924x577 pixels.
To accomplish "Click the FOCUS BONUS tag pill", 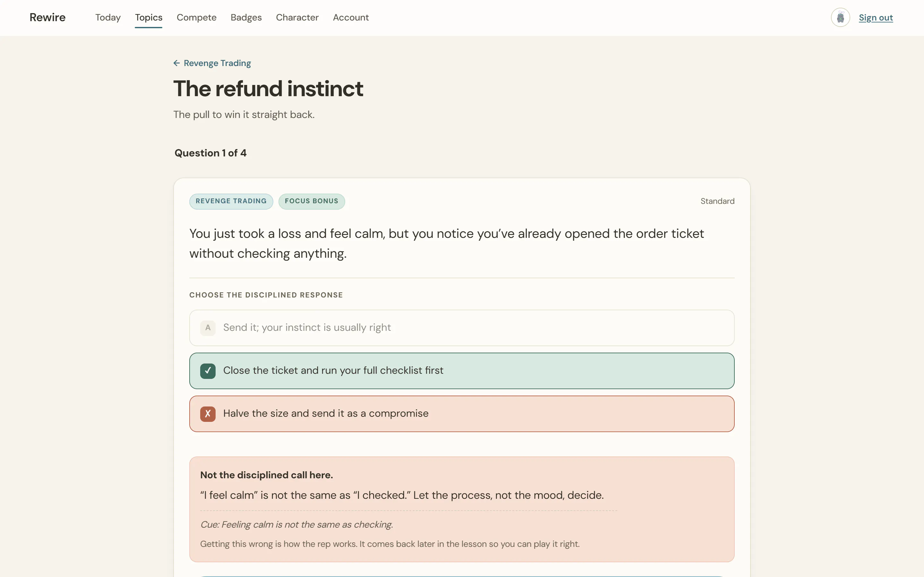I will pyautogui.click(x=311, y=201).
